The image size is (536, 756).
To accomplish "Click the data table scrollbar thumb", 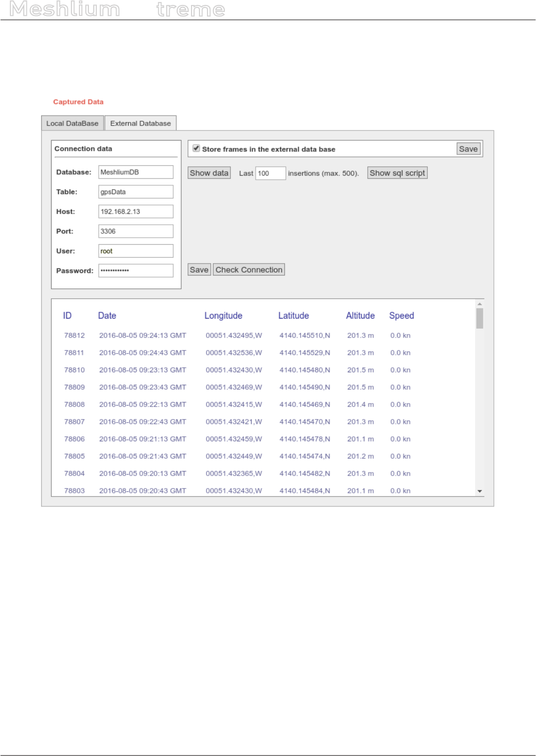I will [x=479, y=318].
